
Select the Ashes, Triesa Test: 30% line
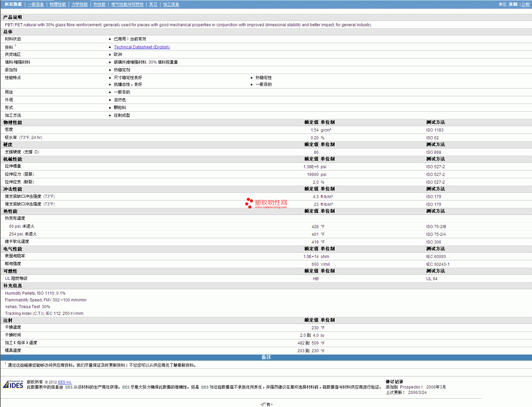coord(28,307)
